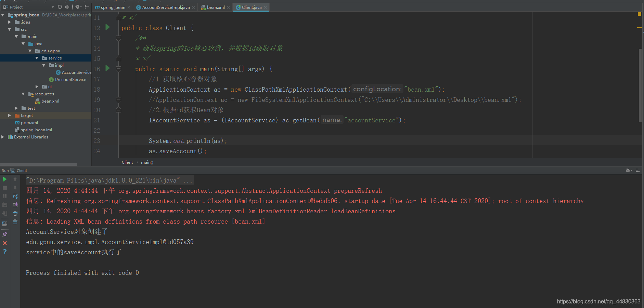The width and height of the screenshot is (644, 308).
Task: Close the Client.java tab
Action: coord(265,8)
